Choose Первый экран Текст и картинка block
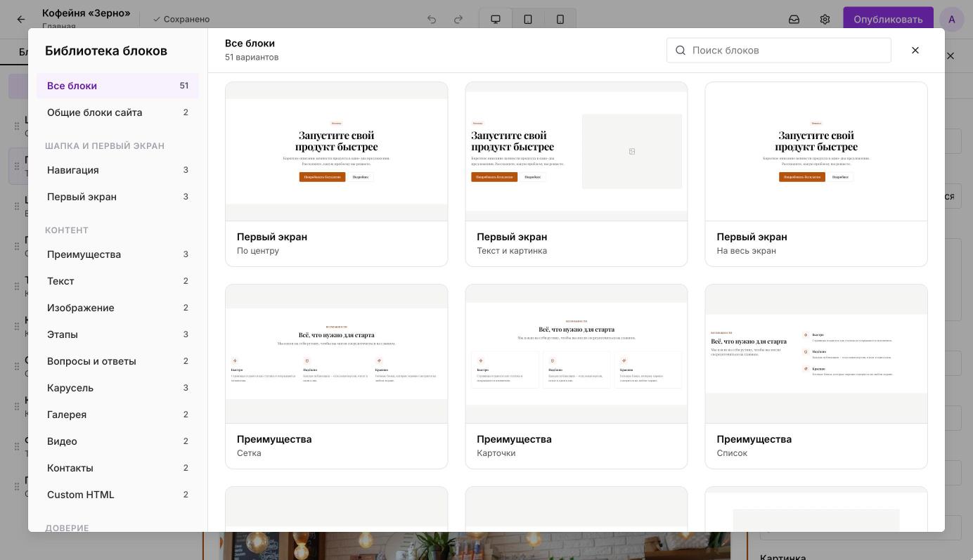 [576, 174]
